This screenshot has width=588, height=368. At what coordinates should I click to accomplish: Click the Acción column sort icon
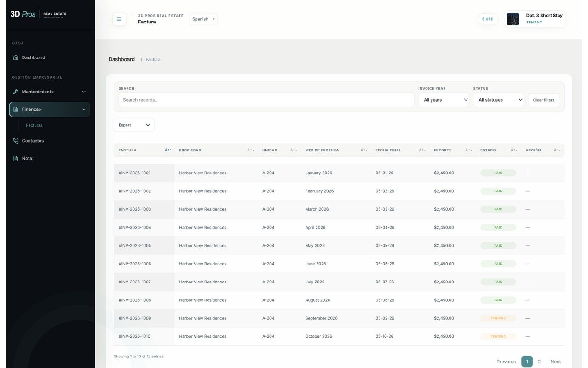point(557,150)
